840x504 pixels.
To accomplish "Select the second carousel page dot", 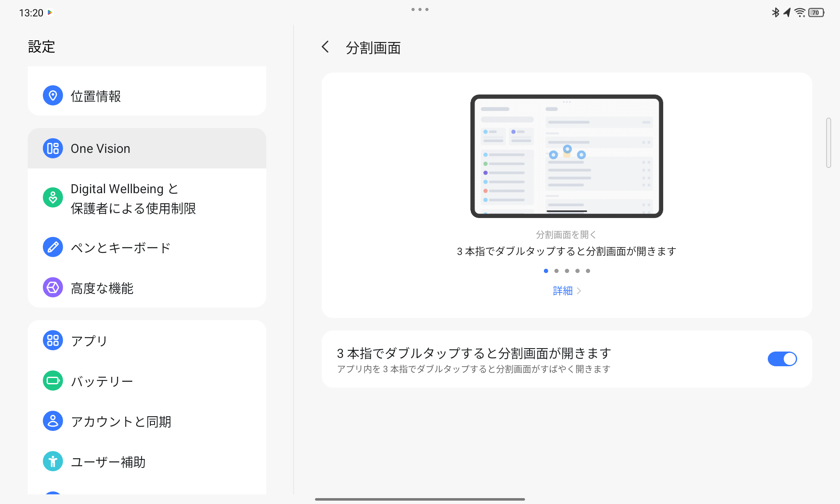I will click(556, 271).
